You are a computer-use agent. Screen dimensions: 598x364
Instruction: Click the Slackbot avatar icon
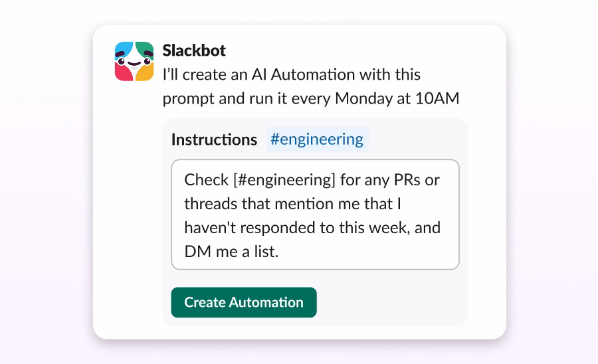[x=134, y=61]
